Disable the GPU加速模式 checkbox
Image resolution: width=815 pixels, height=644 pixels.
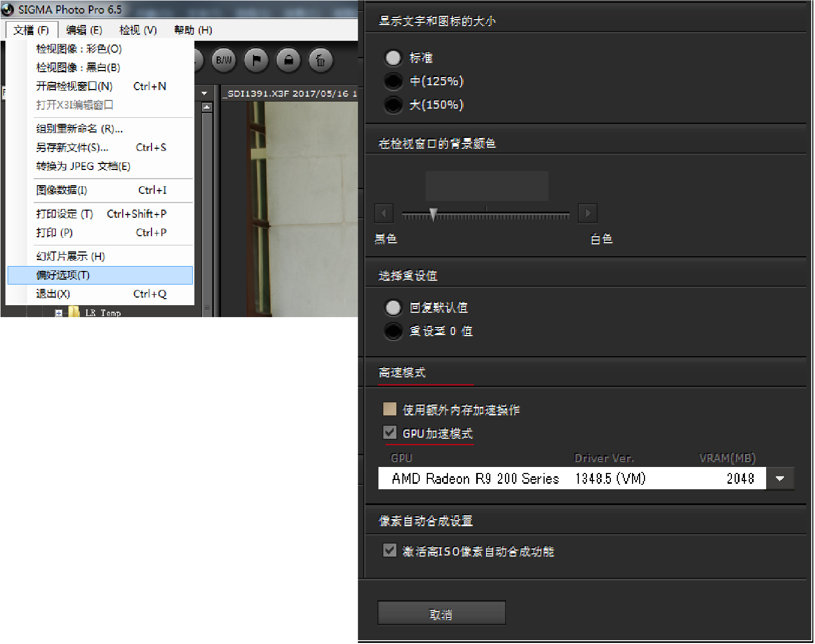point(389,432)
